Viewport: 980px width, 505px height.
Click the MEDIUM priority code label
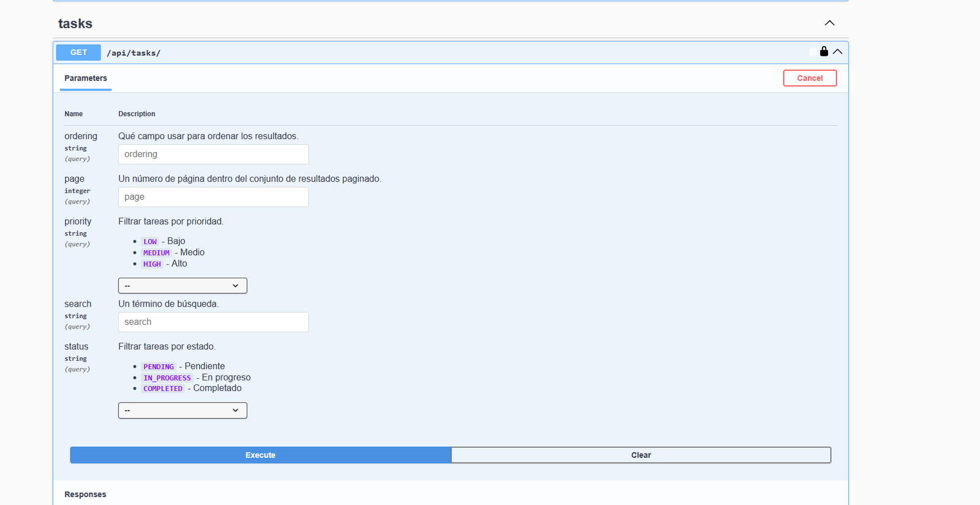157,252
